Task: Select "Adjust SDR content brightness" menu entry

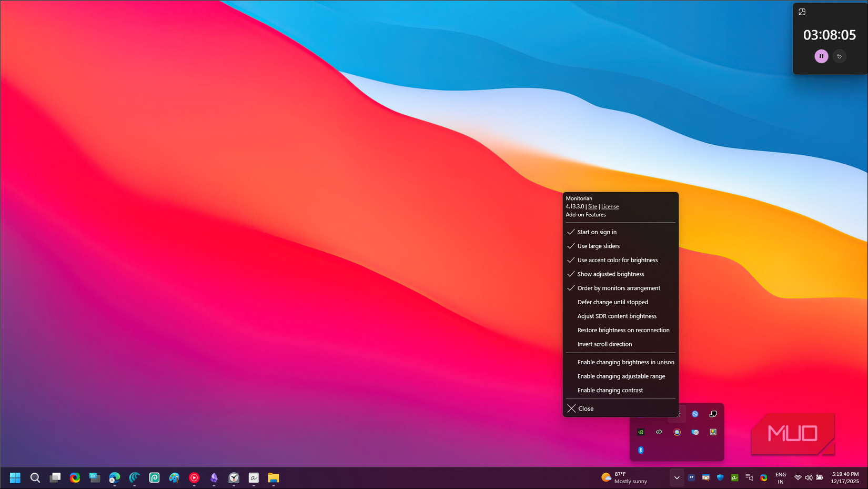Action: point(617,316)
